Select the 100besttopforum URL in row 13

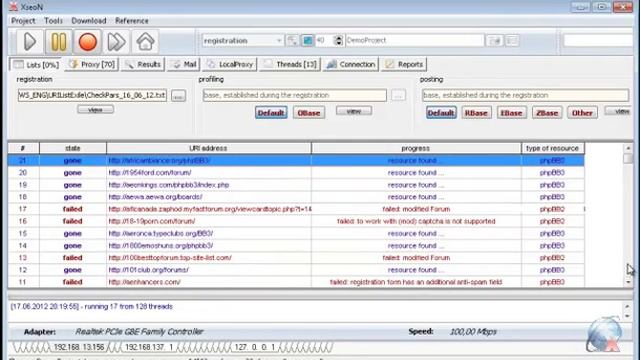click(170, 258)
